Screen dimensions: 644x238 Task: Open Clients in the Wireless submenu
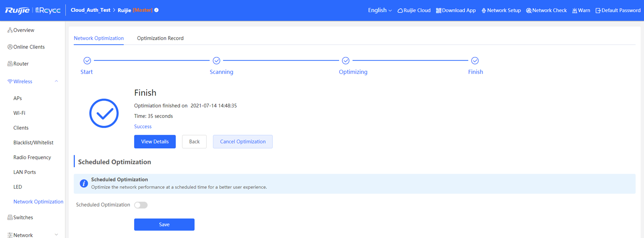21,128
